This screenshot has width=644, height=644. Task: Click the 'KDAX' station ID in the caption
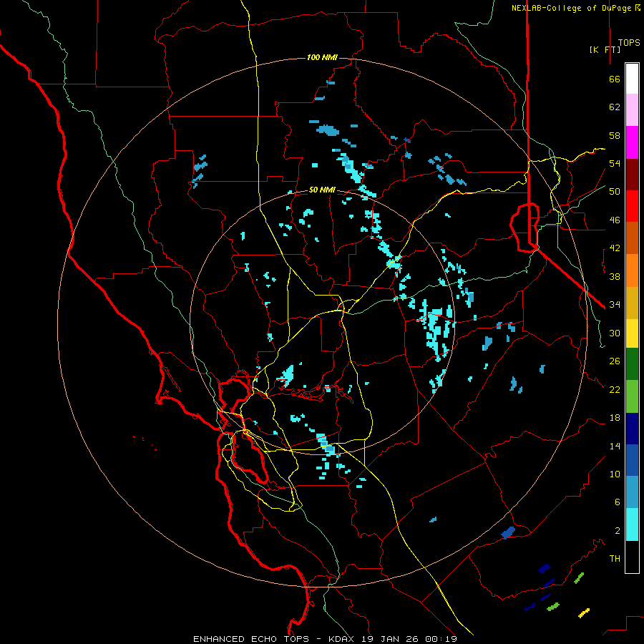tap(342, 639)
